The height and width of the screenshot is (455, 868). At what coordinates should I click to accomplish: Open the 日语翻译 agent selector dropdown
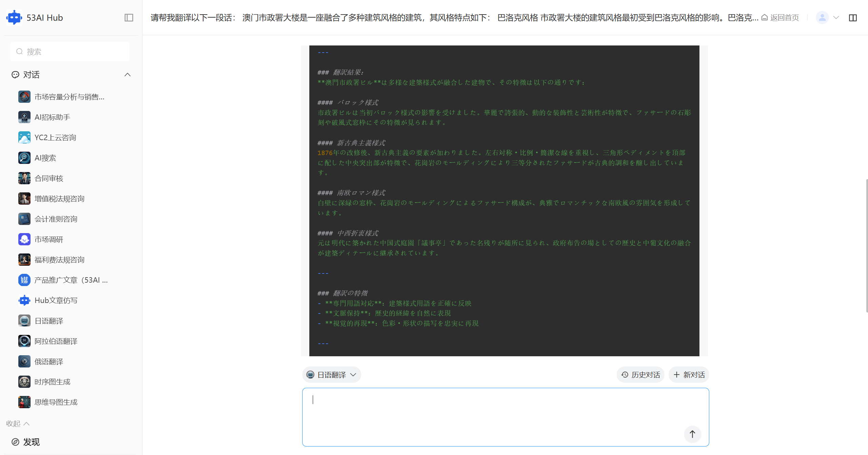[331, 375]
